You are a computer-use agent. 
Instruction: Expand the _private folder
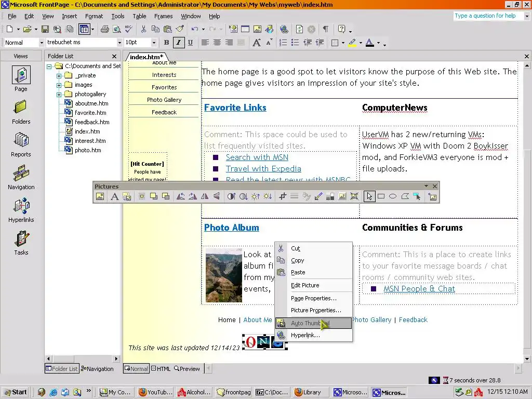coord(59,76)
